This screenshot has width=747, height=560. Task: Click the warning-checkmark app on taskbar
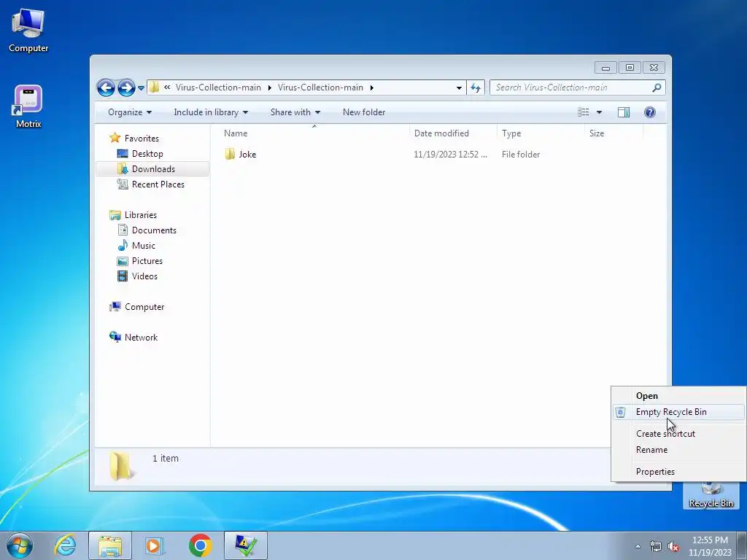click(x=246, y=545)
